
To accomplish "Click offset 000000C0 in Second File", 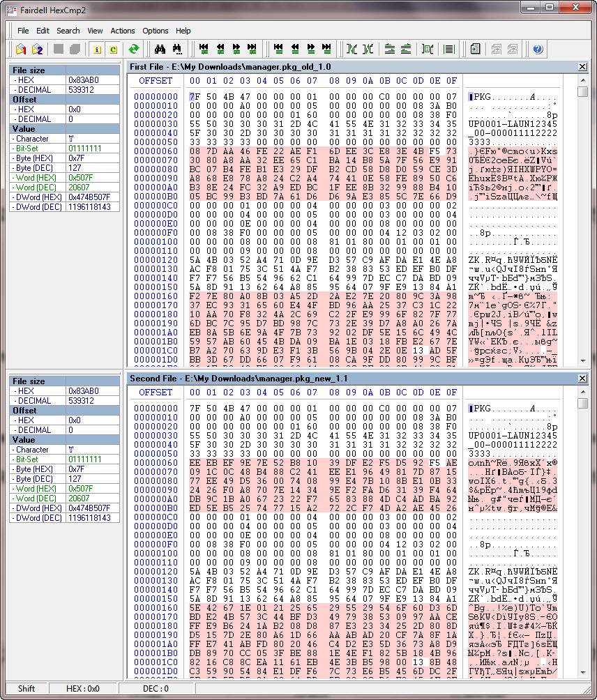I will coord(156,517).
